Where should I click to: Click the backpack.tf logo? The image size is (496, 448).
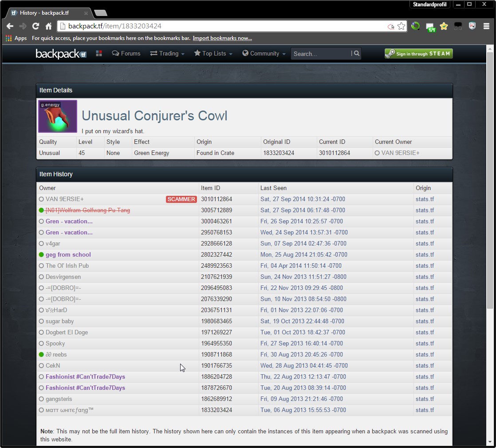click(61, 54)
